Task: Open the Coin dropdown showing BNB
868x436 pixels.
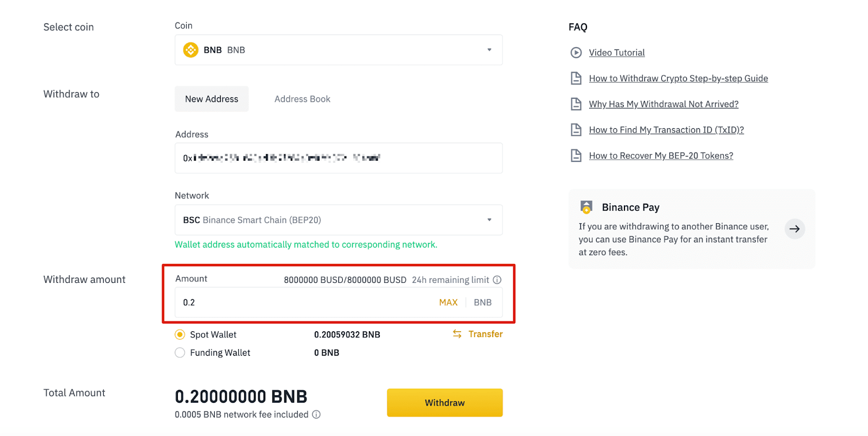Action: (x=339, y=50)
